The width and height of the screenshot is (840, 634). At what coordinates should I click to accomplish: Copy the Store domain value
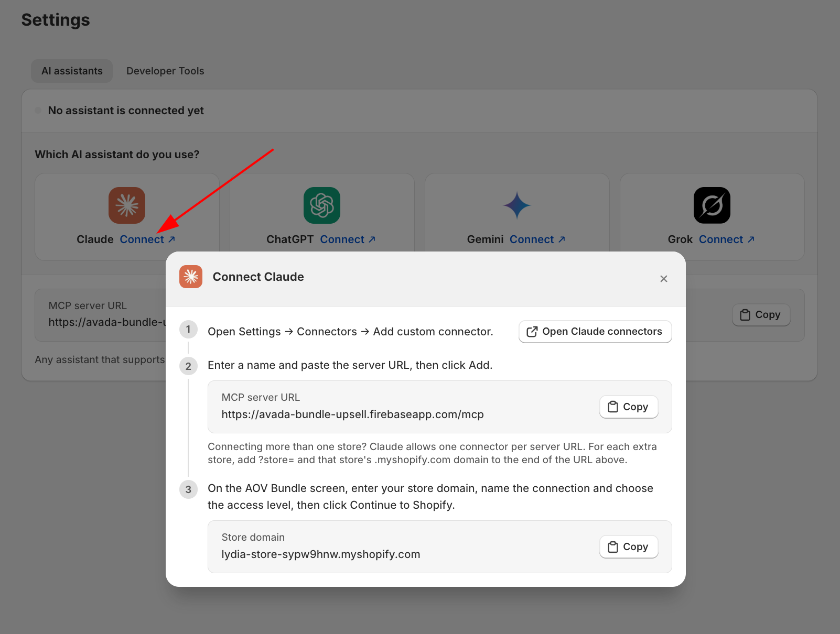click(629, 546)
